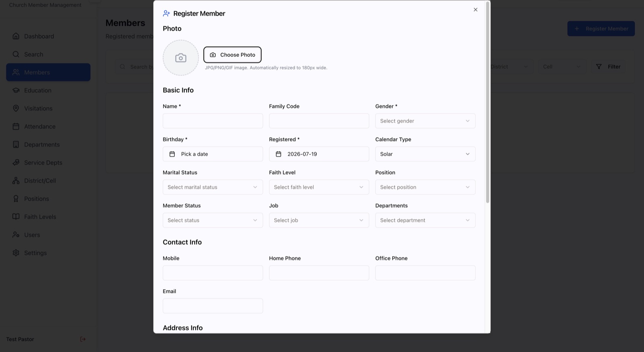The width and height of the screenshot is (644, 352).
Task: Click the calendar icon in Registered field
Action: [x=278, y=154]
